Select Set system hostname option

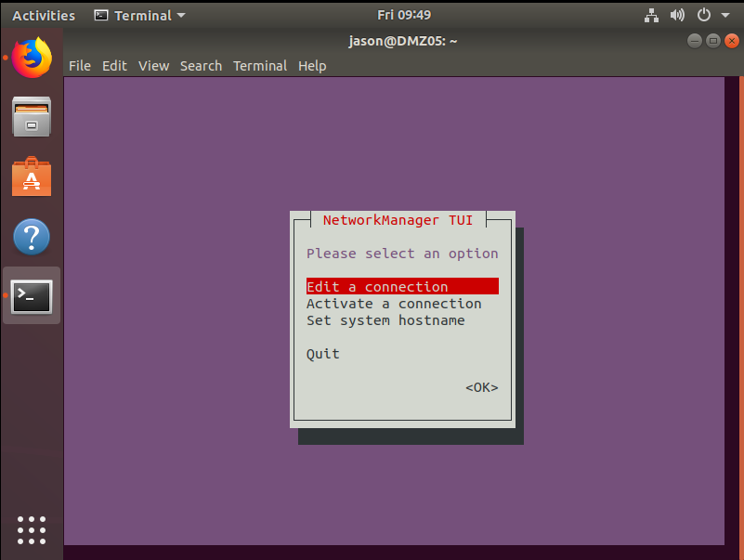[x=385, y=320]
